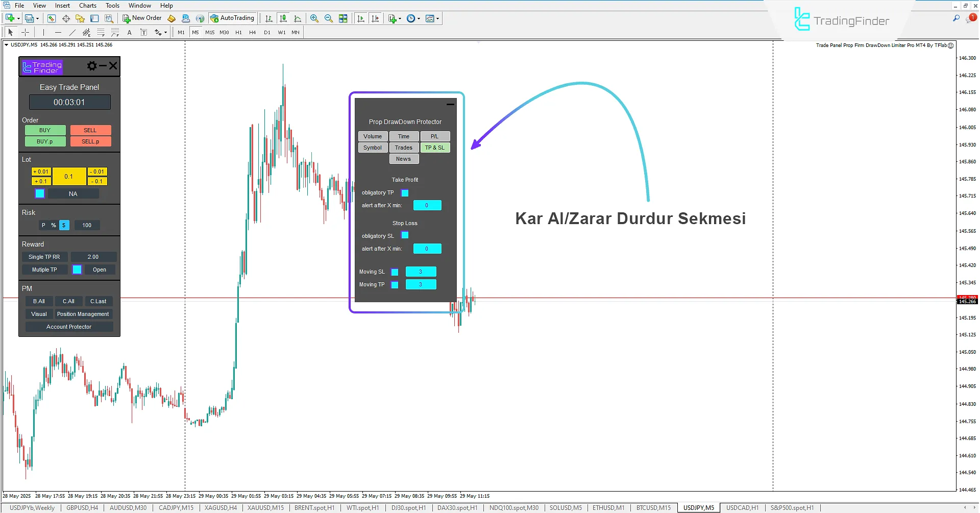Open the Charts menu

[x=88, y=5]
